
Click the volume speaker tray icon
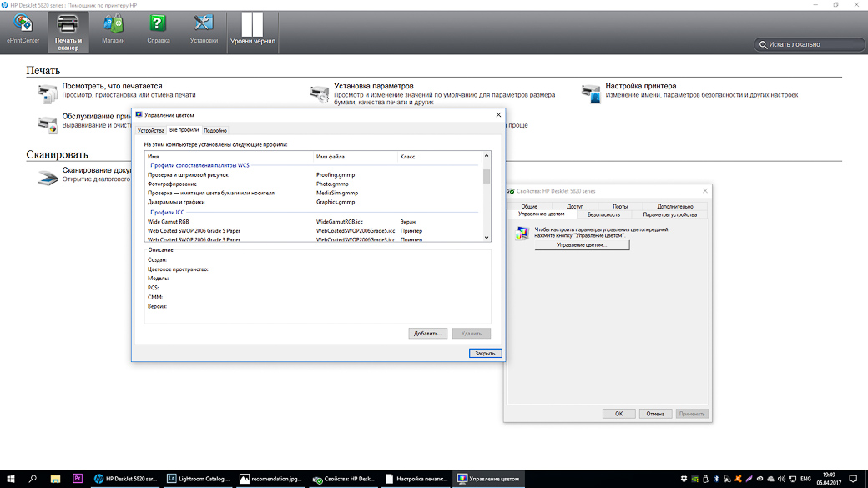(x=781, y=479)
